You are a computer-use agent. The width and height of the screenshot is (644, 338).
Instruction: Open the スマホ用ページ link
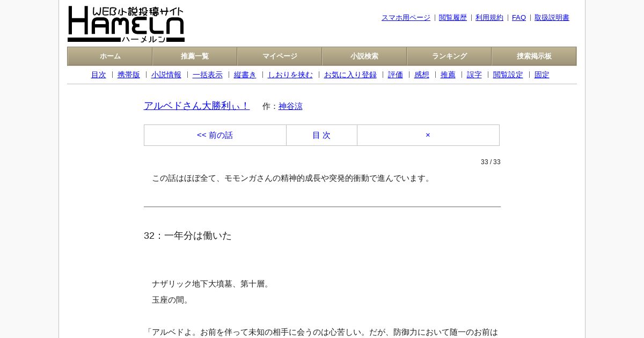pyautogui.click(x=406, y=18)
